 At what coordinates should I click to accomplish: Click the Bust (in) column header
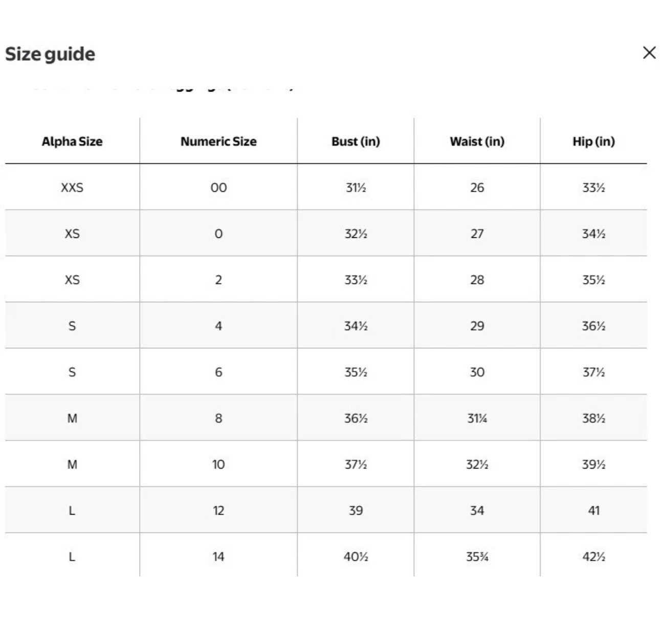(356, 141)
